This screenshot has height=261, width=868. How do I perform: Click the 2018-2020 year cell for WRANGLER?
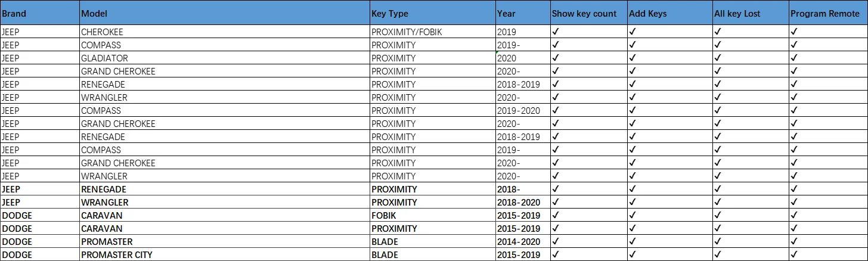click(x=518, y=203)
